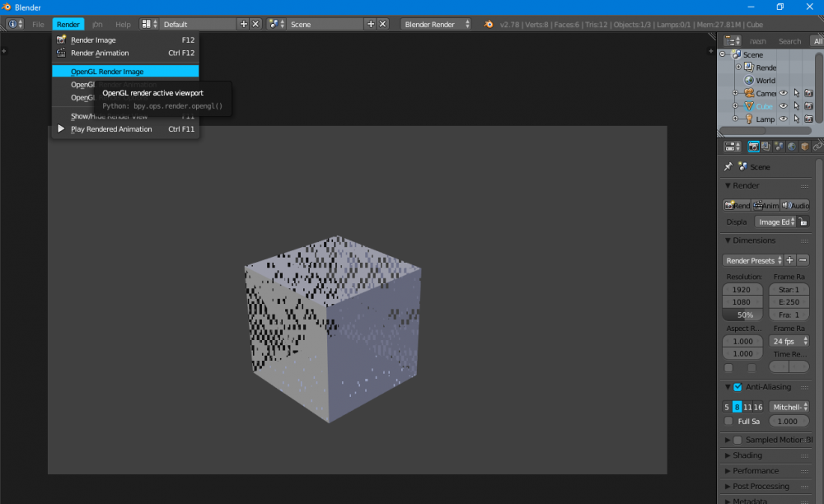
Task: Open the Render Presets dropdown
Action: pos(751,260)
